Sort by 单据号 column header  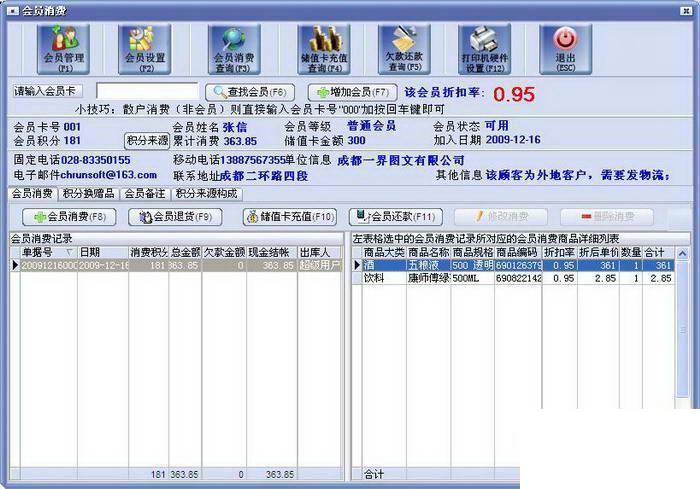[x=48, y=252]
